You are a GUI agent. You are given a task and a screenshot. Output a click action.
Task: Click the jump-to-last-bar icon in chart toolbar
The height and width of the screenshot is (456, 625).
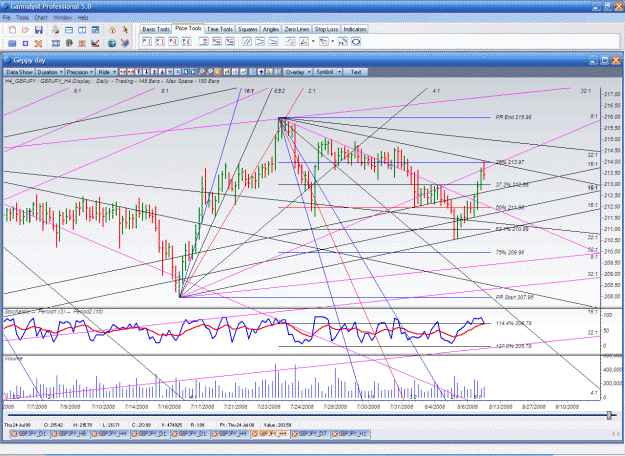coord(193,72)
